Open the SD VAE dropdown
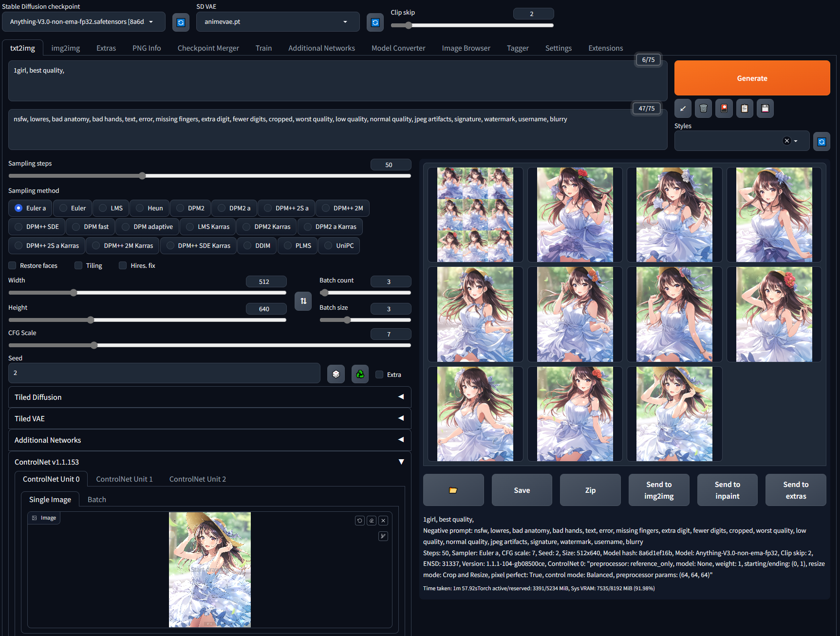Image resolution: width=840 pixels, height=636 pixels. pyautogui.click(x=277, y=21)
